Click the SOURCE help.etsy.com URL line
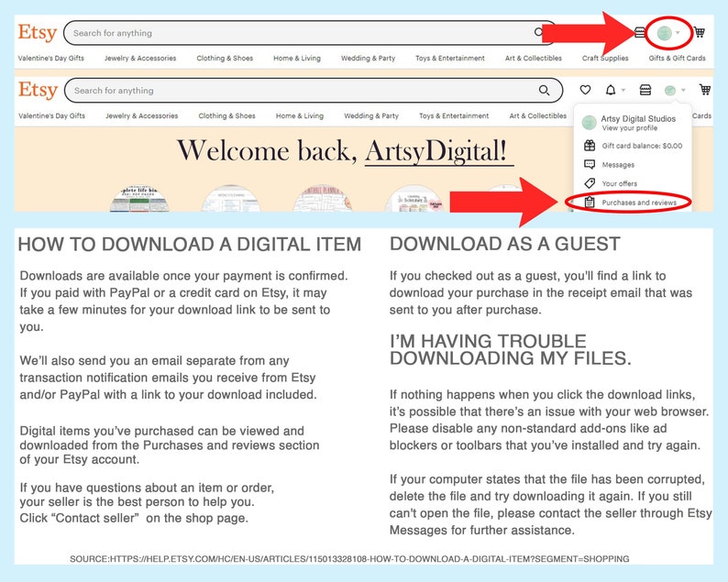This screenshot has width=728, height=582. click(x=349, y=559)
